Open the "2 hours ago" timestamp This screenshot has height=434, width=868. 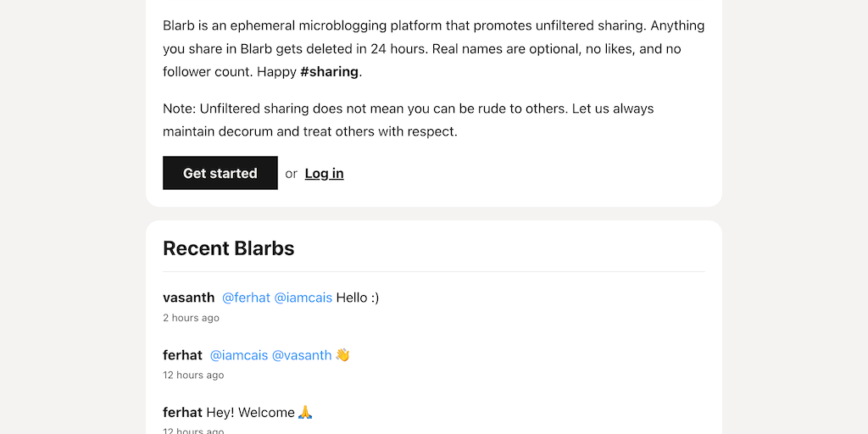[x=191, y=318]
